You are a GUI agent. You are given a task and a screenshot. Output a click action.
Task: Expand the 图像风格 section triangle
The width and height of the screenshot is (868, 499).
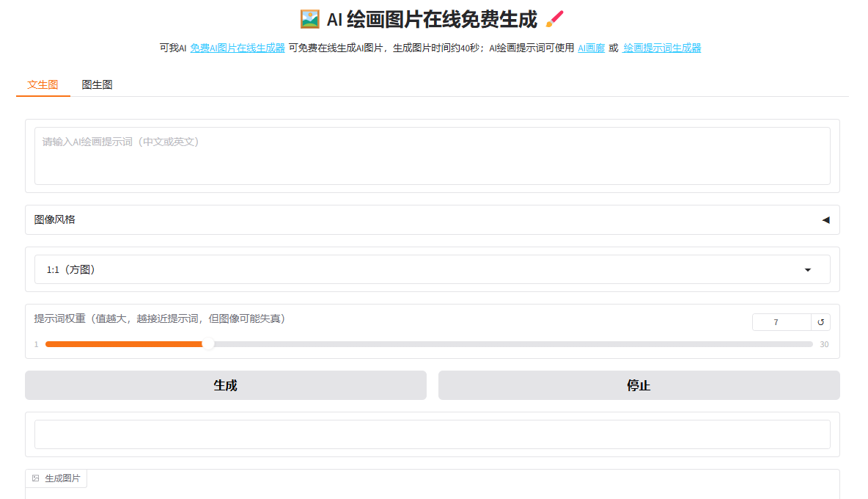pyautogui.click(x=825, y=220)
